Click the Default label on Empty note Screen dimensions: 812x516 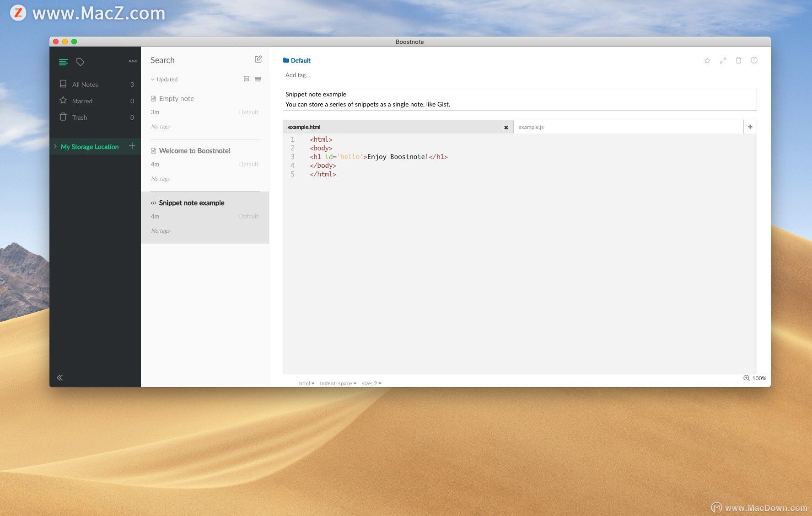pos(248,112)
